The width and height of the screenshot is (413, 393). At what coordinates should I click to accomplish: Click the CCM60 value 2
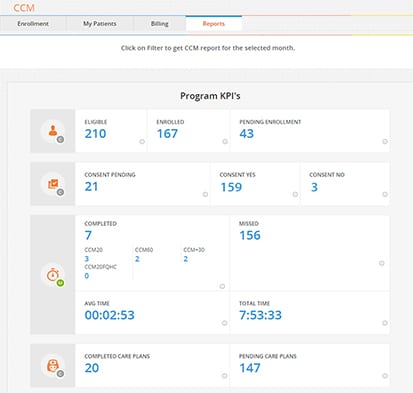coord(137,259)
